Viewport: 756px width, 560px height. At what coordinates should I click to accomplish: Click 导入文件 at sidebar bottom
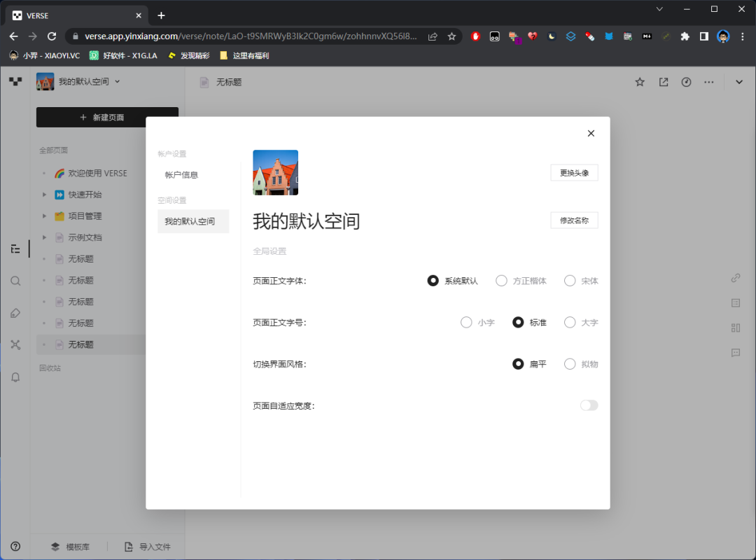[148, 547]
